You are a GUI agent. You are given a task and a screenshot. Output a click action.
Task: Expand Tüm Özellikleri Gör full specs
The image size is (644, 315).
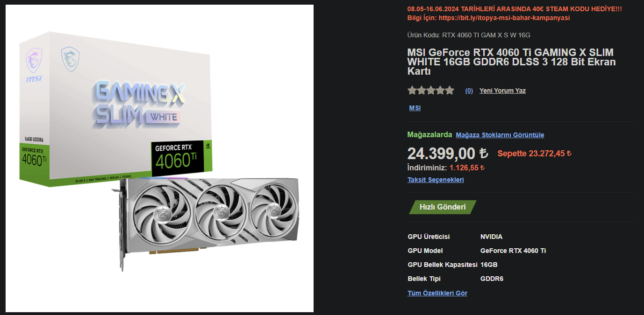click(x=437, y=293)
